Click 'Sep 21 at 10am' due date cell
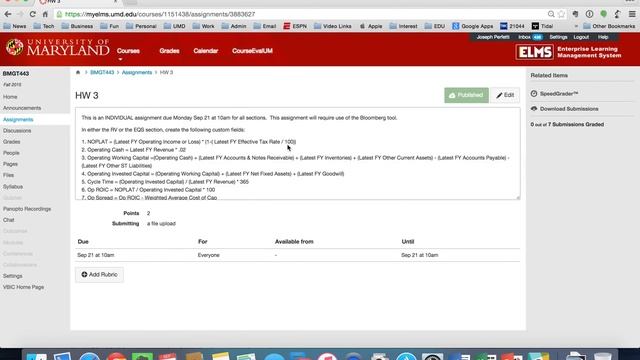640x360 pixels. click(x=96, y=255)
